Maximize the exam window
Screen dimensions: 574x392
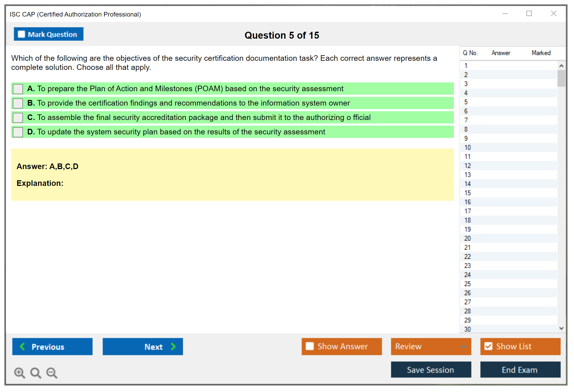pos(529,14)
